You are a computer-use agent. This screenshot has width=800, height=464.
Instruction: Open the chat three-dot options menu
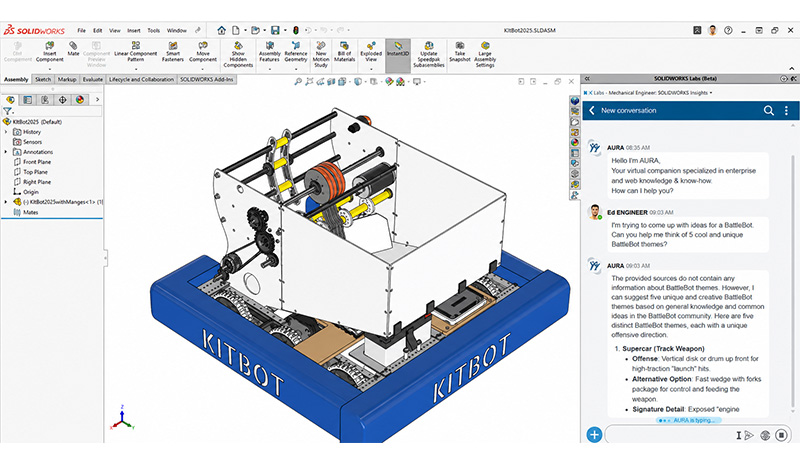coord(786,110)
